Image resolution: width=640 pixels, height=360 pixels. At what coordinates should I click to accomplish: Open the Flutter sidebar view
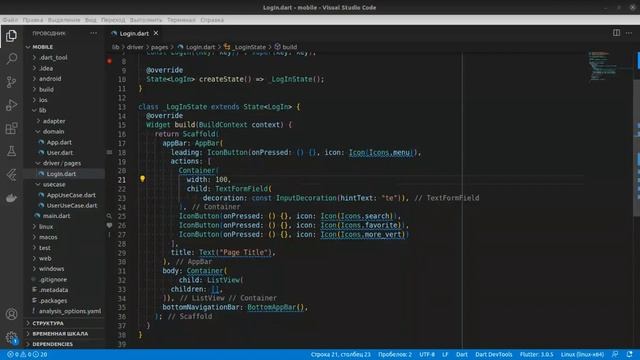pos(11,175)
